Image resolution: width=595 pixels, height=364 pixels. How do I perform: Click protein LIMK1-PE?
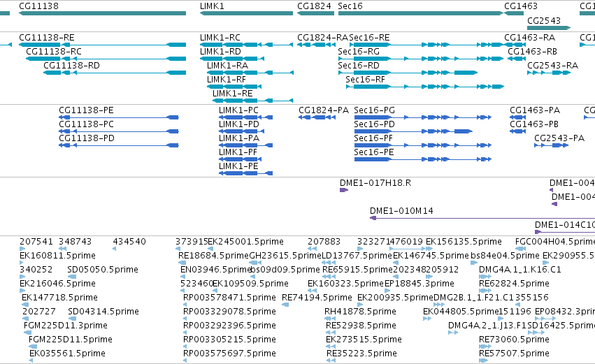coord(238,166)
